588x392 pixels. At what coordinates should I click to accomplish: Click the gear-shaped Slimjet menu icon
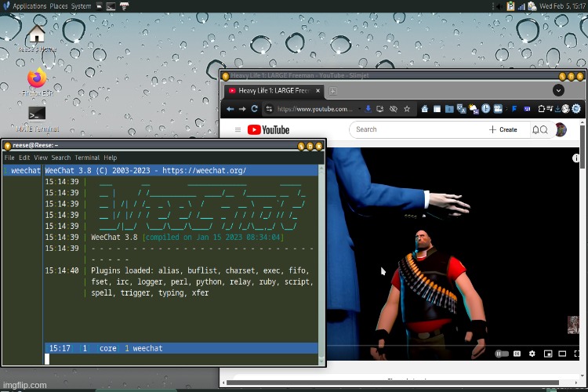576,109
